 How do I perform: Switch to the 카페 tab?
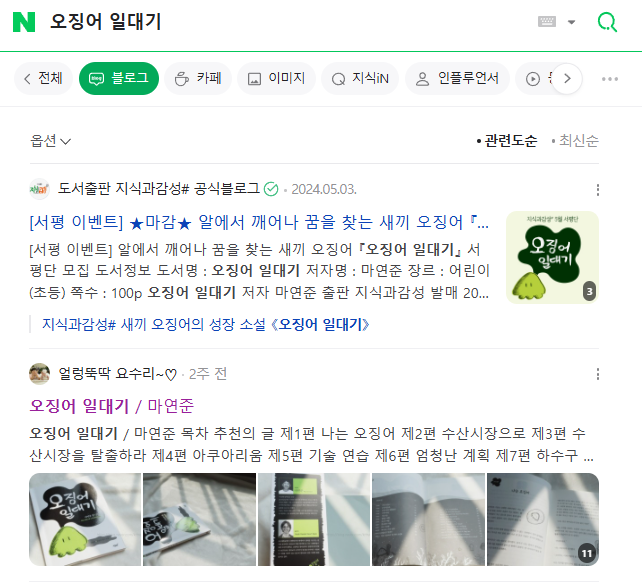coord(198,79)
